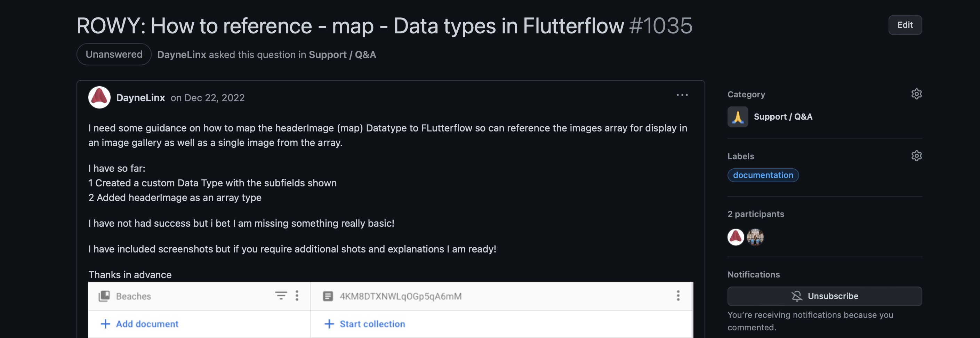Click Support / Q&A in the Category sidebar

(782, 117)
